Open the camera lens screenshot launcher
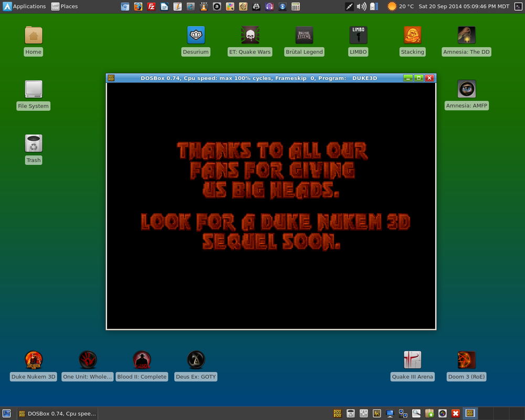Viewport: 525px width, 420px height. (442, 414)
